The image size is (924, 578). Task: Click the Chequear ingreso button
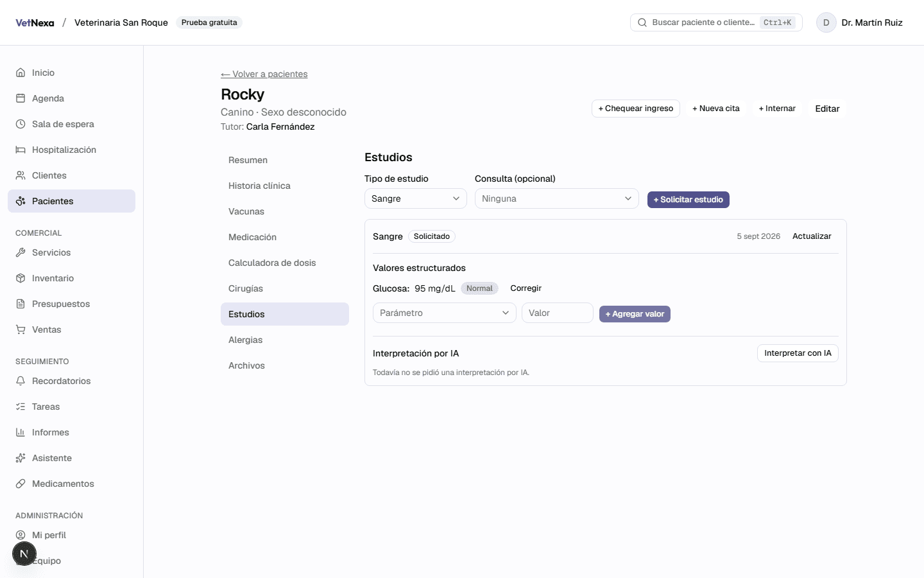[636, 109]
